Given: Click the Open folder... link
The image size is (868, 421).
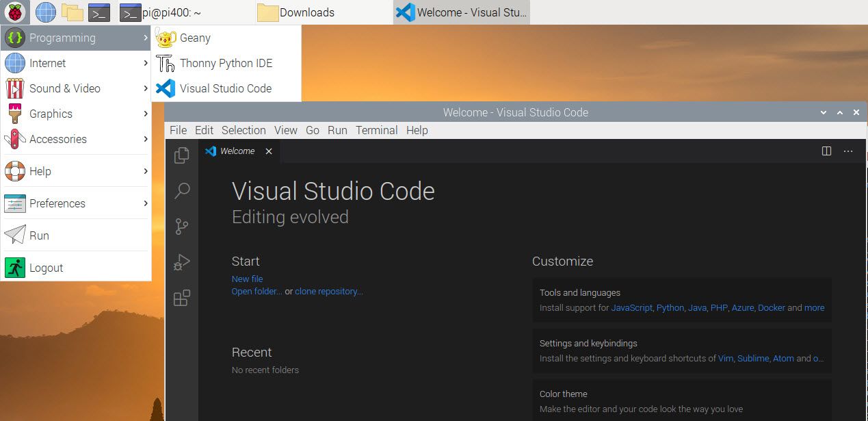Looking at the screenshot, I should (257, 291).
